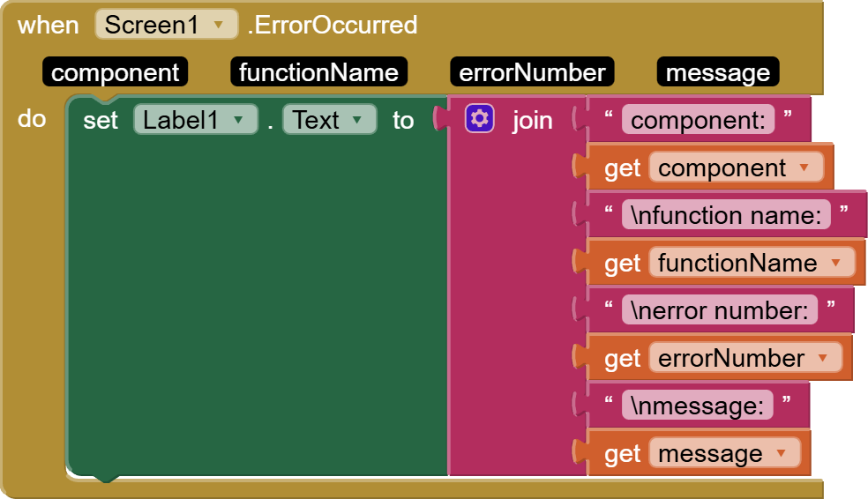Select the join block by its label
Screen dimensions: 868x499
(532, 120)
